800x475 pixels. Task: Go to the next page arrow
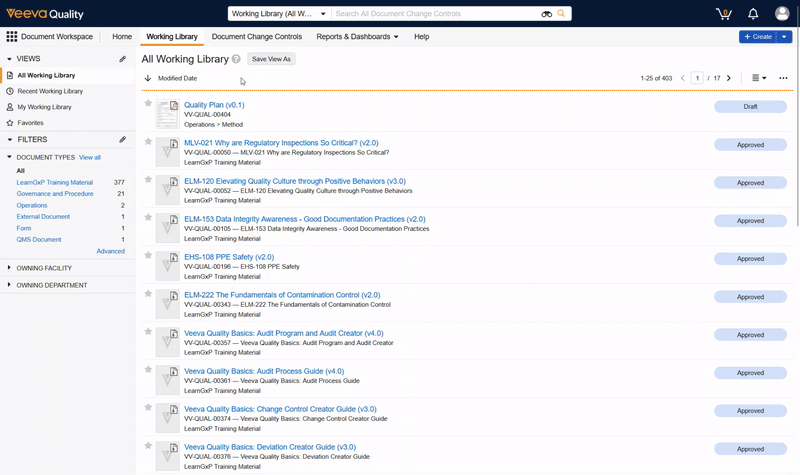(729, 78)
